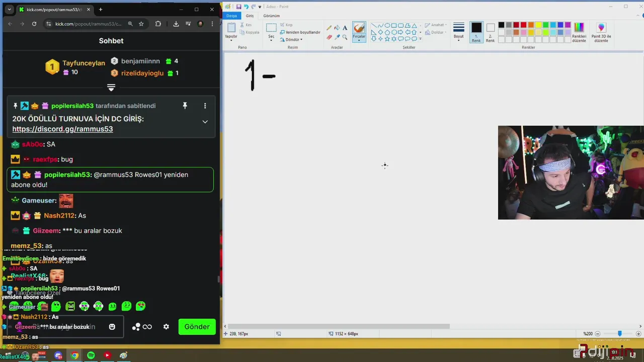Open Chrome tab search dropdown arrow

click(9, 9)
